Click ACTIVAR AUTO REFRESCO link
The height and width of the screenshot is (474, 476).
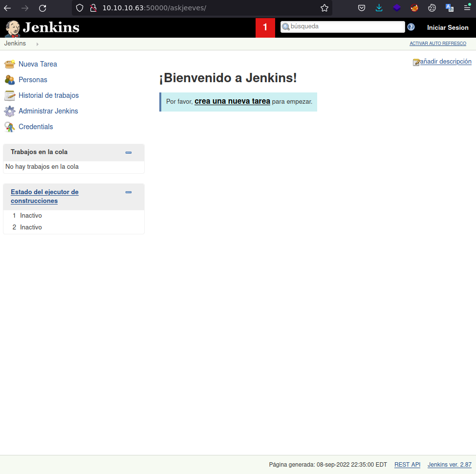(x=438, y=44)
